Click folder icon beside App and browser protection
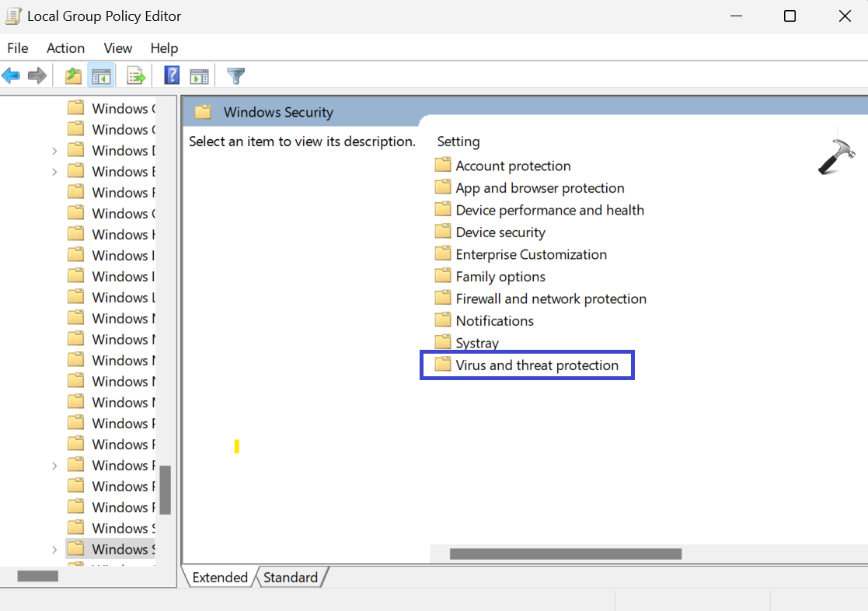This screenshot has height=611, width=868. pos(442,187)
